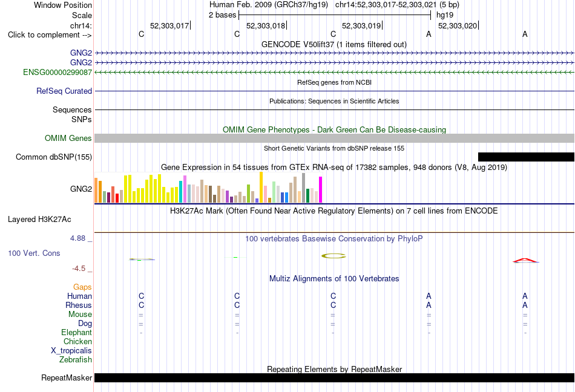Screen dimensions: 575x392
Task: Click the 52,303,020 position marker on the ruler
Action: 458,25
